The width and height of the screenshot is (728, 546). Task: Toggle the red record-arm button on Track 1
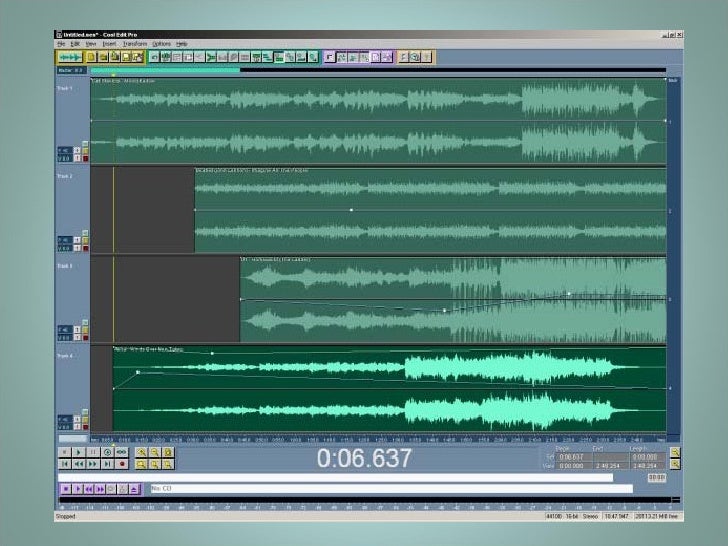click(84, 158)
